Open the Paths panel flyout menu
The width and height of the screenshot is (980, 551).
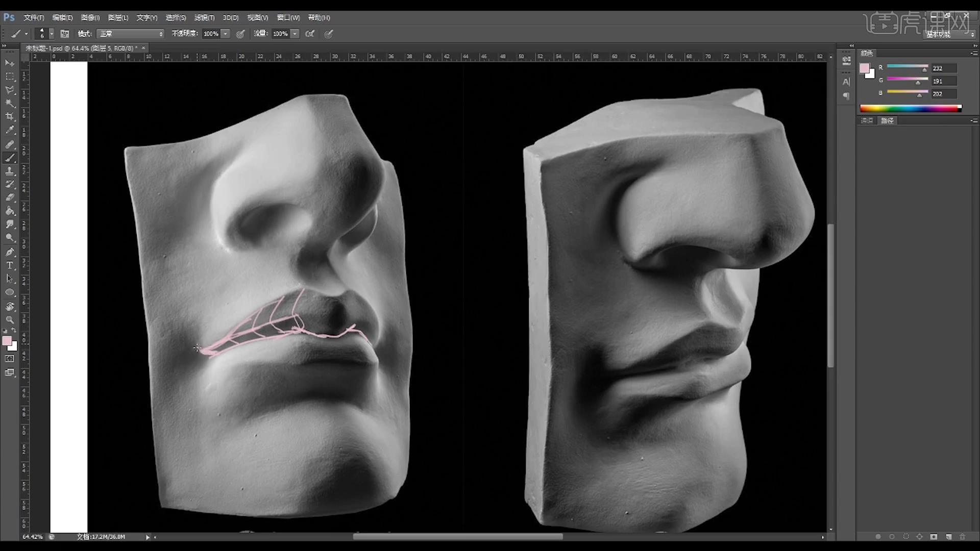coord(974,120)
